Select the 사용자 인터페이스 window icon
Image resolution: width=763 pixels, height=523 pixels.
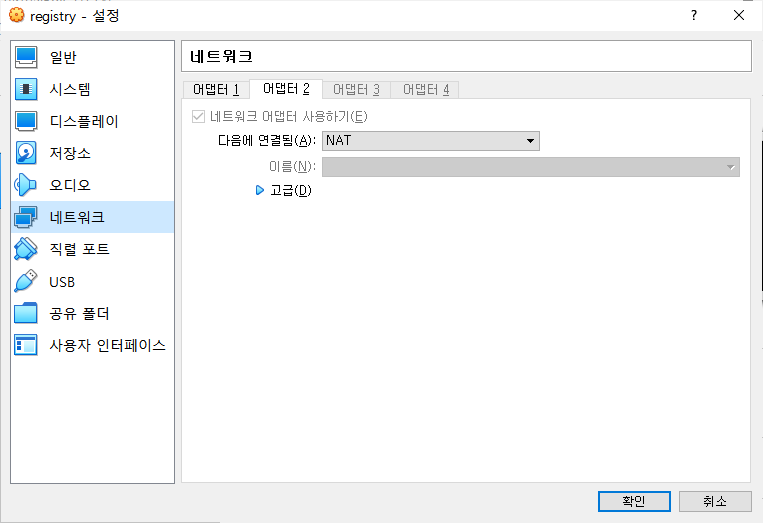coord(26,345)
